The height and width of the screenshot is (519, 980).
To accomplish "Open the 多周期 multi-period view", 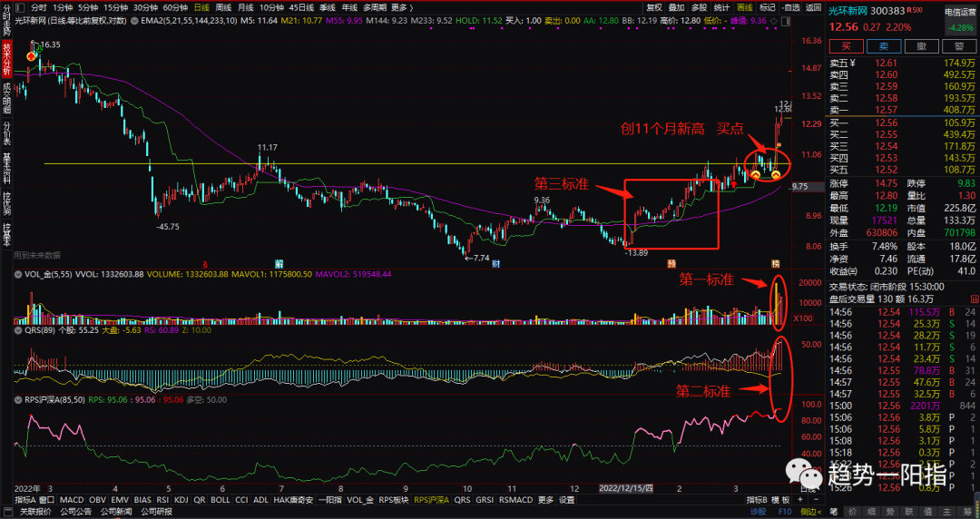I will click(375, 8).
